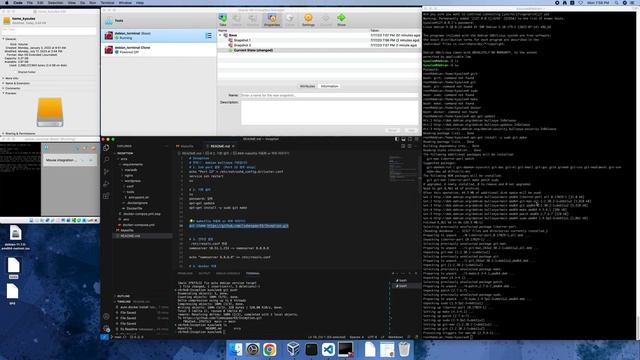Image resolution: width=640 pixels, height=360 pixels.
Task: Open the machine tools menu icon for debian_terminal
Action: point(209,36)
